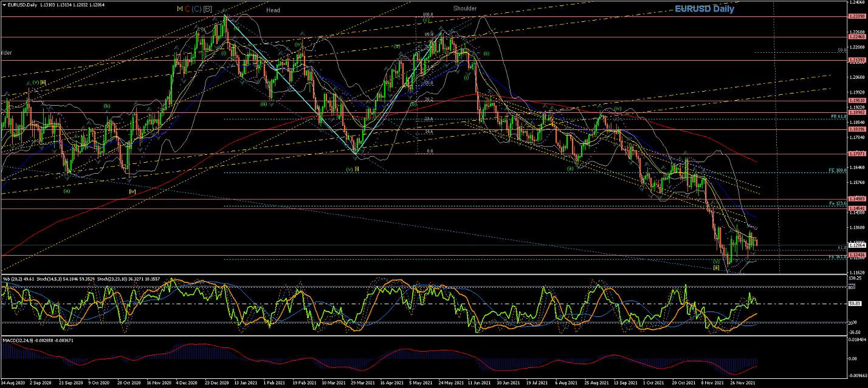The width and height of the screenshot is (868, 388).
Task: Click the yellow [v] marker beside red C
Action: tap(179, 9)
